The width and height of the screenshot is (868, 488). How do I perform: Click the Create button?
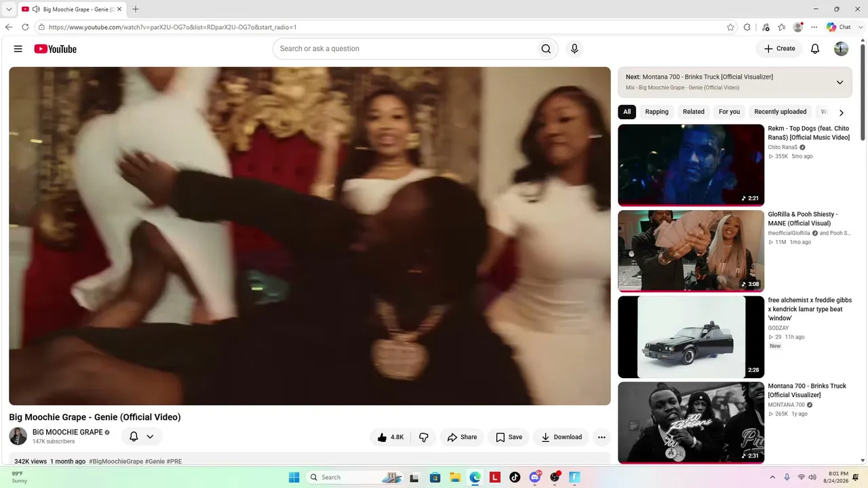779,49
